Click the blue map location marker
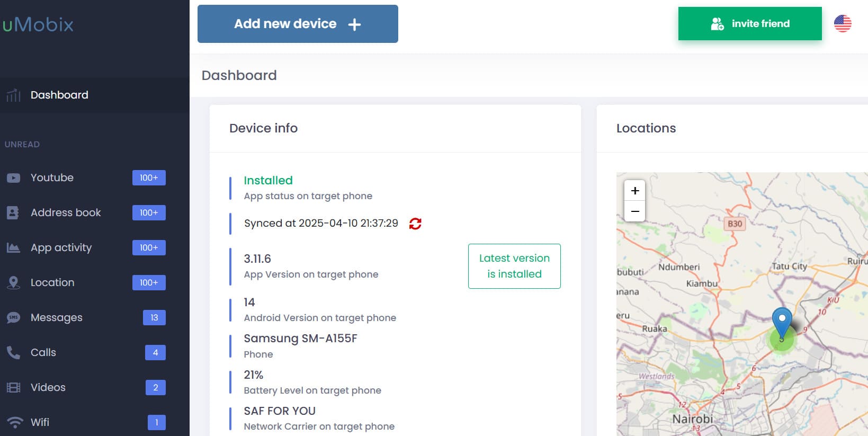 (782, 324)
